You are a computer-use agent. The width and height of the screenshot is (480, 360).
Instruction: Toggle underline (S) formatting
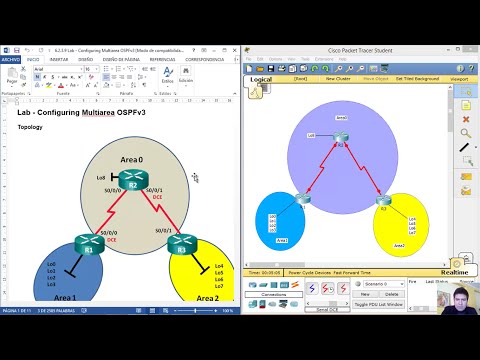53,77
